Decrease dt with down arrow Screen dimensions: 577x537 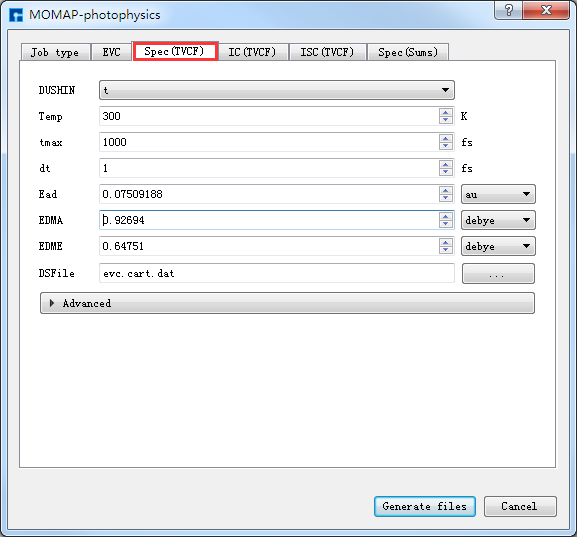[x=446, y=172]
